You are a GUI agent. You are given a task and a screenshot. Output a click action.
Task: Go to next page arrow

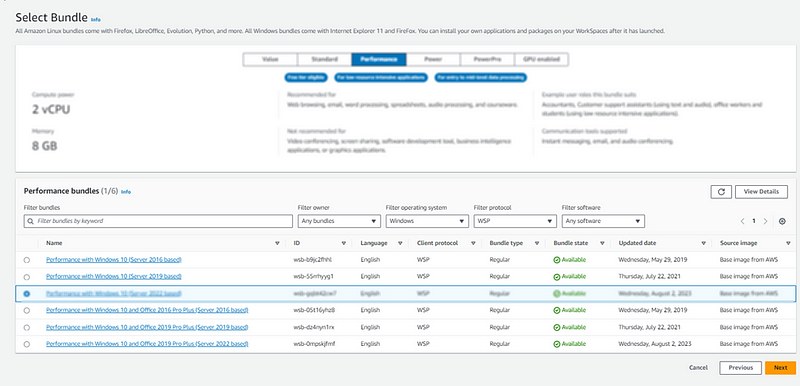tap(765, 221)
